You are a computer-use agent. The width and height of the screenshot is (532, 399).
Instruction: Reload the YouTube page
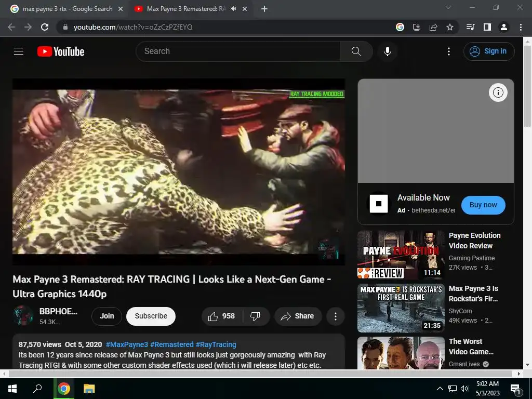pyautogui.click(x=45, y=27)
